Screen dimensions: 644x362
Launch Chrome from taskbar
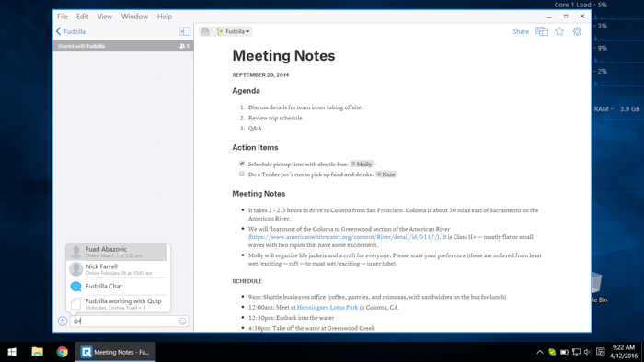coord(63,352)
